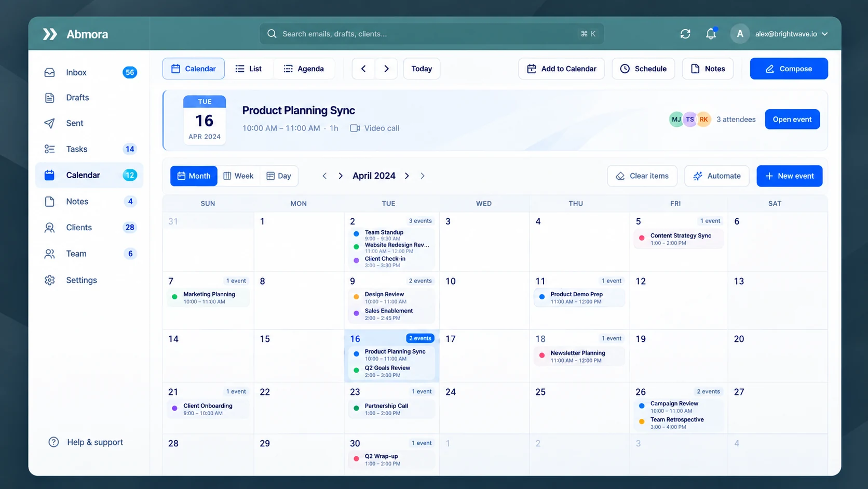Open the notifications bell

(711, 34)
